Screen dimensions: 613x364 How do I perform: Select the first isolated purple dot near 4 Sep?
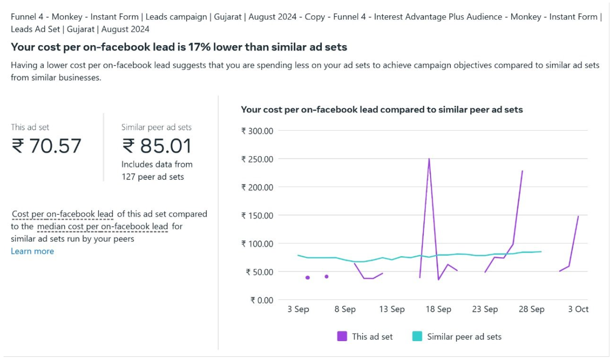tap(308, 278)
